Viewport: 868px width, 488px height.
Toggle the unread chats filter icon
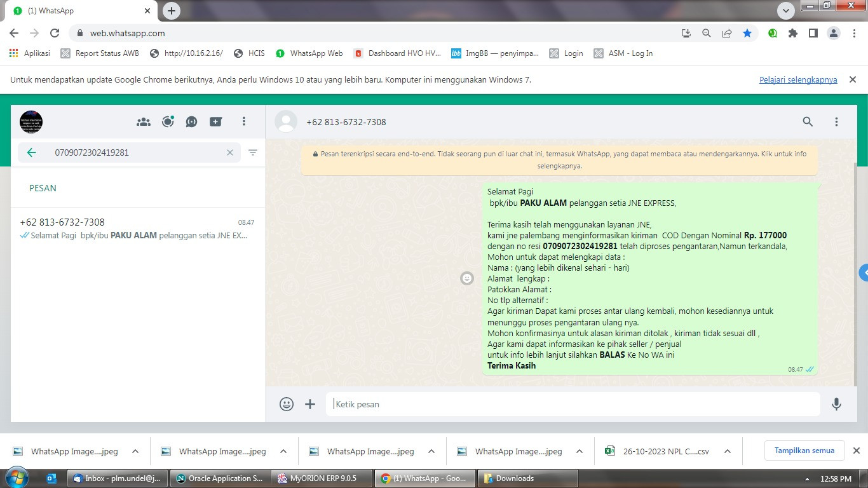pos(253,152)
